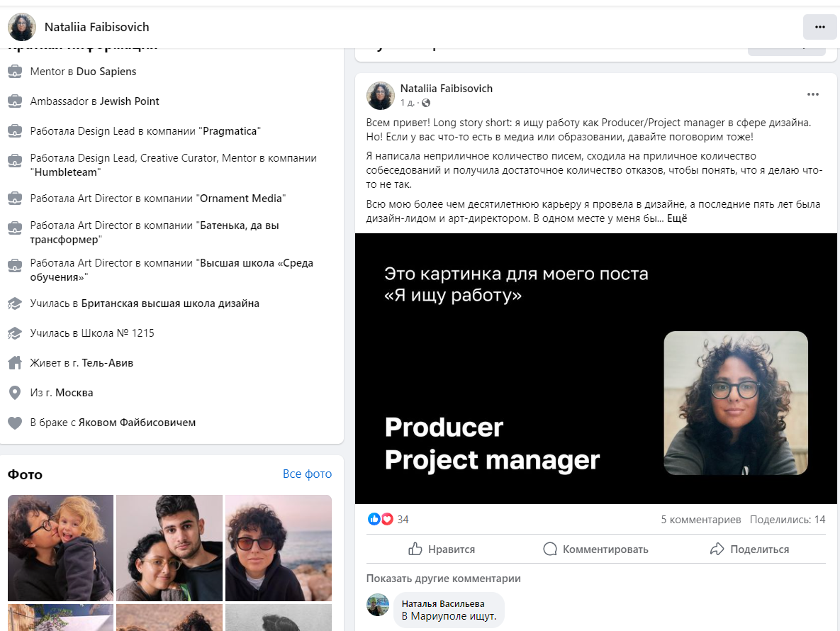Open the Британская высшая школа дизайна link
Screen dimensions: 840x631
coord(170,303)
